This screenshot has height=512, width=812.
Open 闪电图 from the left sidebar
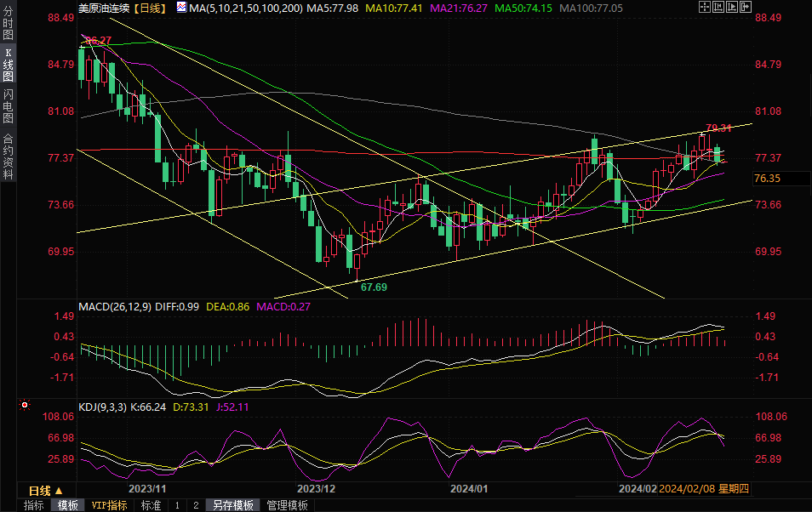pos(9,106)
